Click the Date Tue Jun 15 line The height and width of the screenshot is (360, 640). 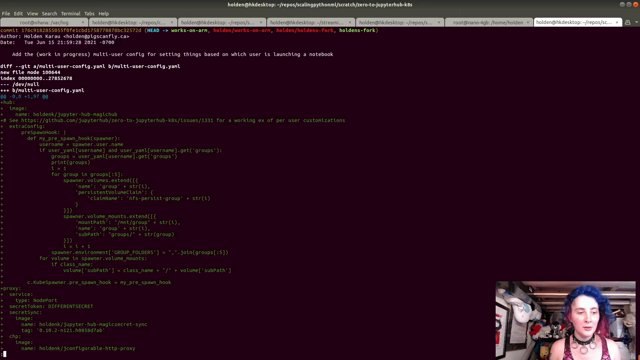coord(57,42)
